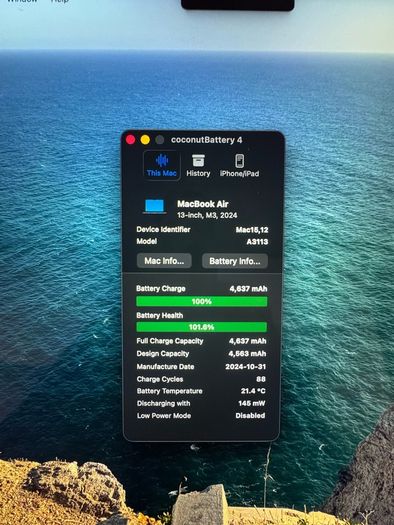This screenshot has width=394, height=525.
Task: Click the Full Charge Capacity 4,637 mAh value
Action: 248,341
